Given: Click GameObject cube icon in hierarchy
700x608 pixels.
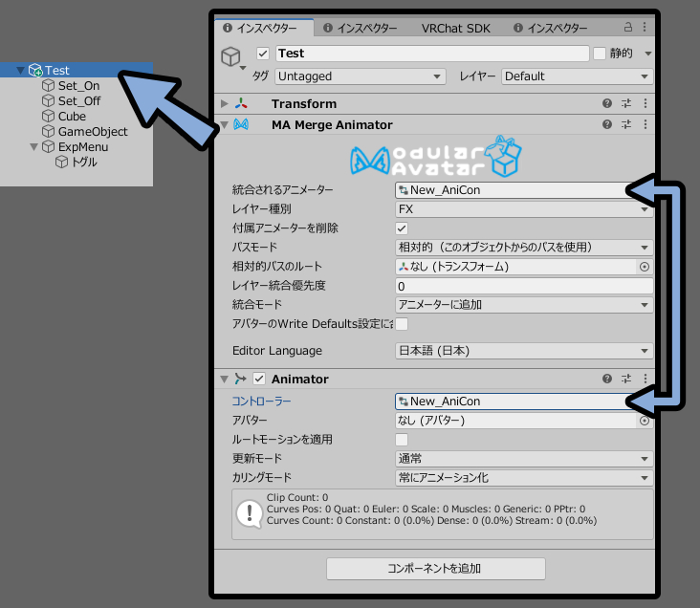Looking at the screenshot, I should point(48,131).
